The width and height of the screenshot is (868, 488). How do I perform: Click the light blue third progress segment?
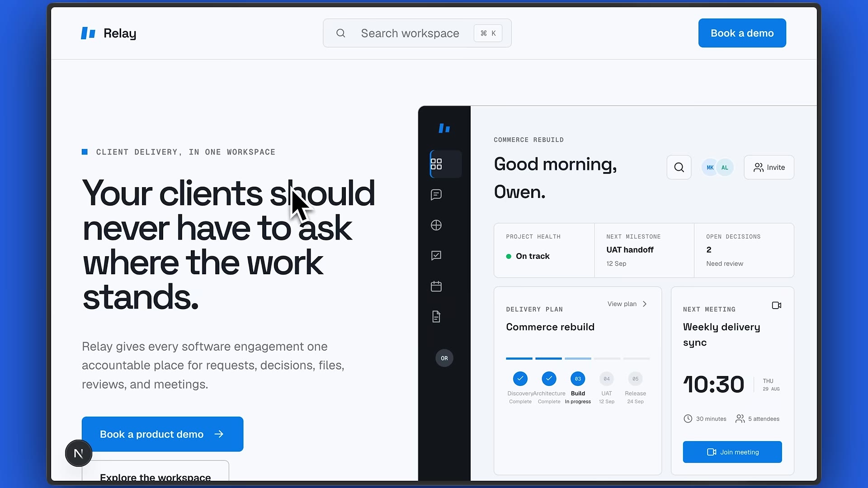[578, 358]
